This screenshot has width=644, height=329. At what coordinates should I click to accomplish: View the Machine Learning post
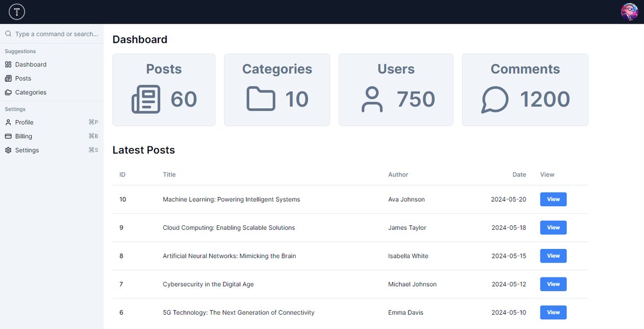point(553,200)
